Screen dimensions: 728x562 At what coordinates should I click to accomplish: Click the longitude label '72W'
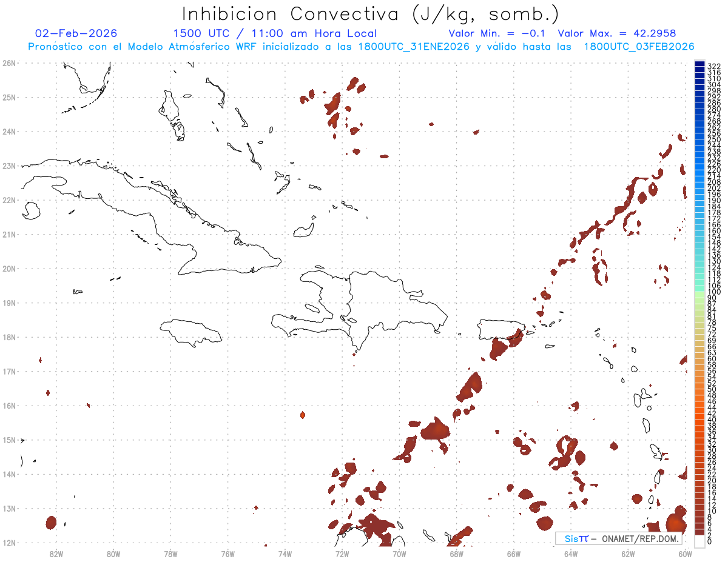(x=342, y=553)
